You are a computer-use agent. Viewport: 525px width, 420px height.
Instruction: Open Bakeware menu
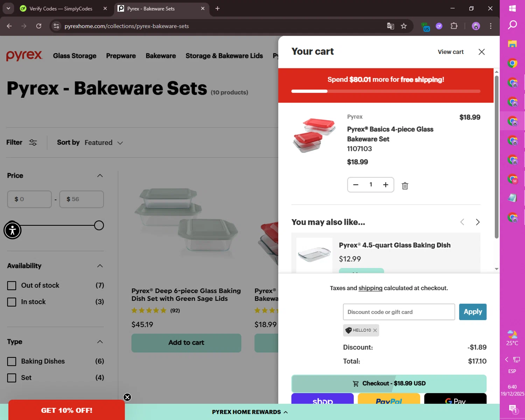click(161, 56)
